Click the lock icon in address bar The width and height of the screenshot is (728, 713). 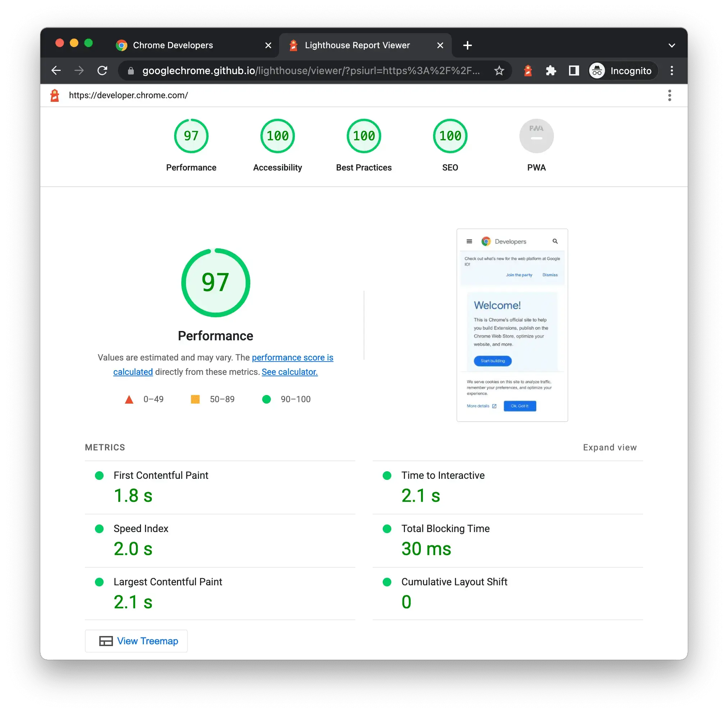tap(131, 71)
